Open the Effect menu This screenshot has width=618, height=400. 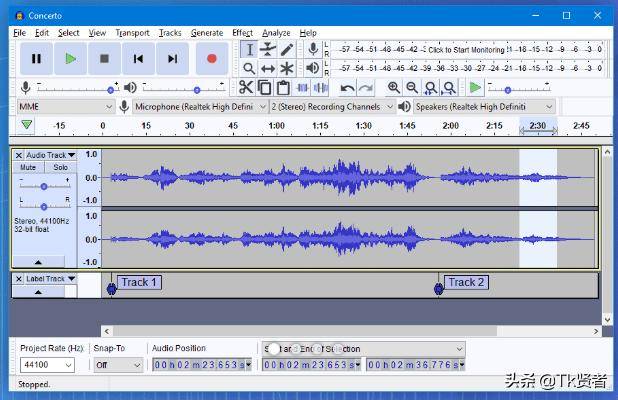tap(242, 33)
